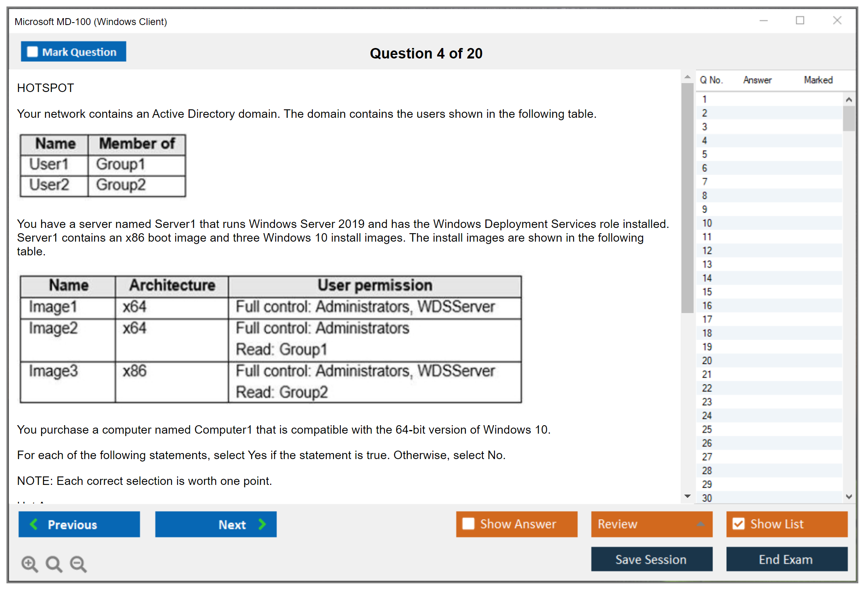Click the reset zoom magnifier icon

pos(54,564)
